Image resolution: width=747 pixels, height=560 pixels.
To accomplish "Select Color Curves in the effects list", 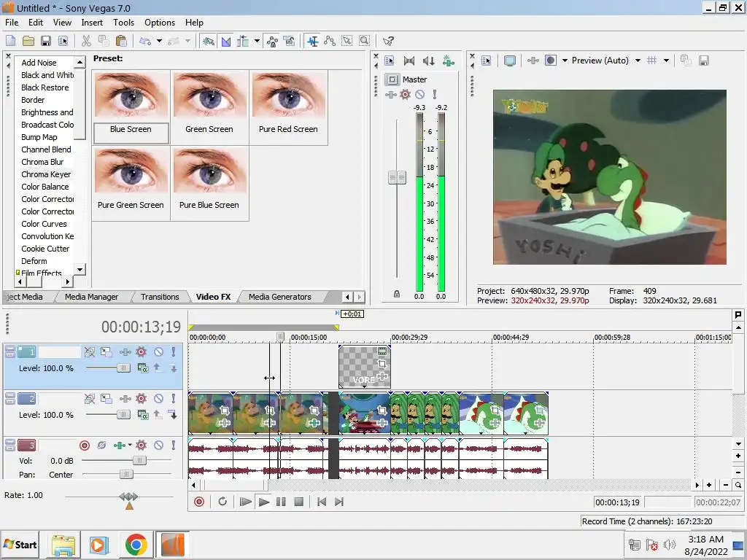I will [44, 224].
